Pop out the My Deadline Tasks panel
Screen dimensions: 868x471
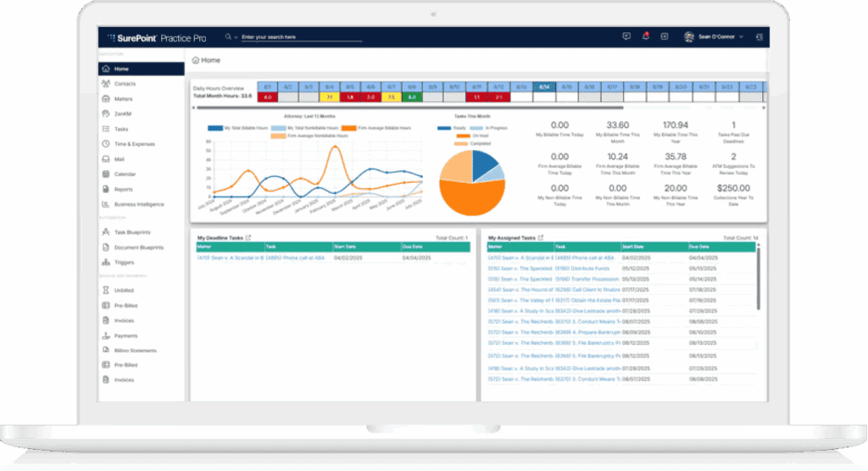coord(248,238)
